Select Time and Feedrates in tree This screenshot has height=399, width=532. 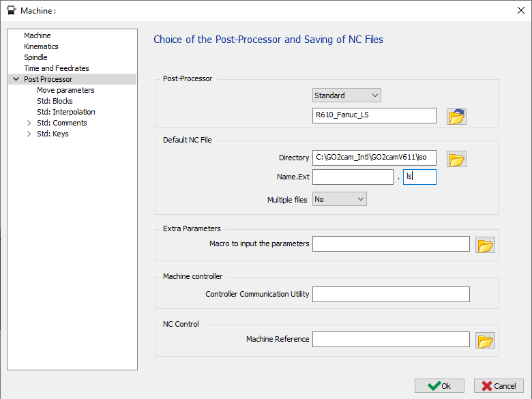click(56, 68)
